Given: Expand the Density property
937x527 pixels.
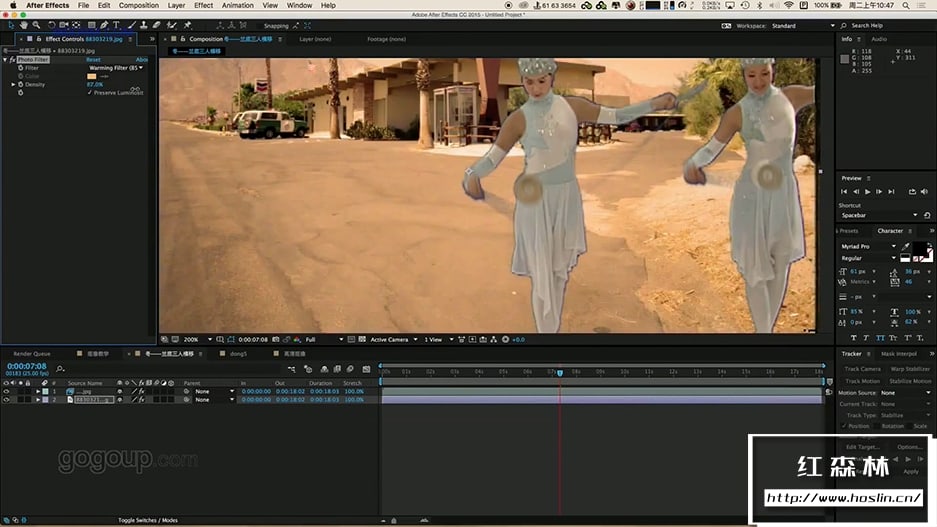Looking at the screenshot, I should pos(13,84).
